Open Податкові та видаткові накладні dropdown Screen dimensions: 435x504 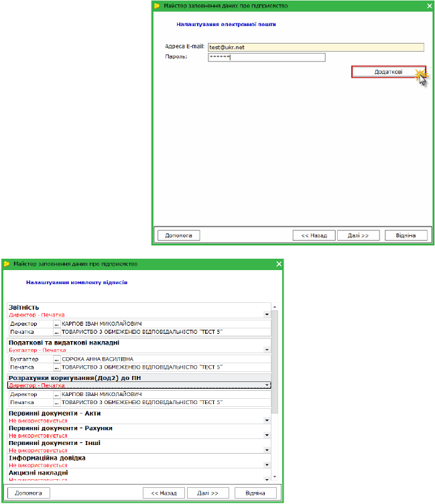pyautogui.click(x=267, y=350)
